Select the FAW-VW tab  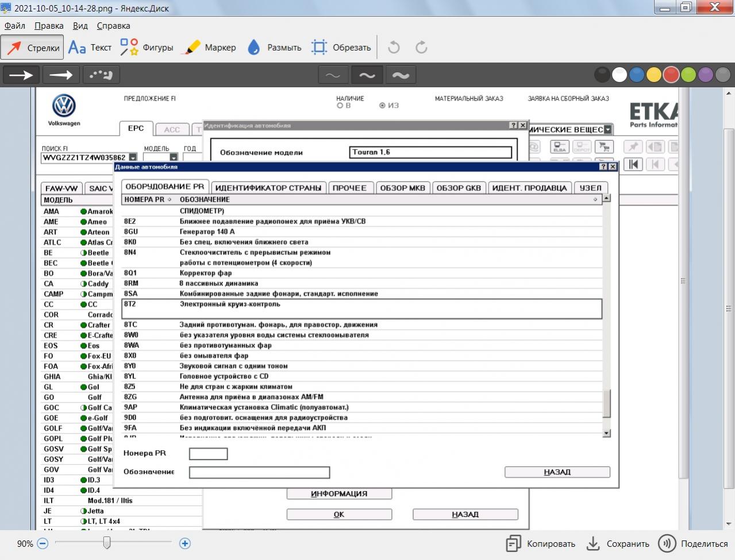click(61, 188)
